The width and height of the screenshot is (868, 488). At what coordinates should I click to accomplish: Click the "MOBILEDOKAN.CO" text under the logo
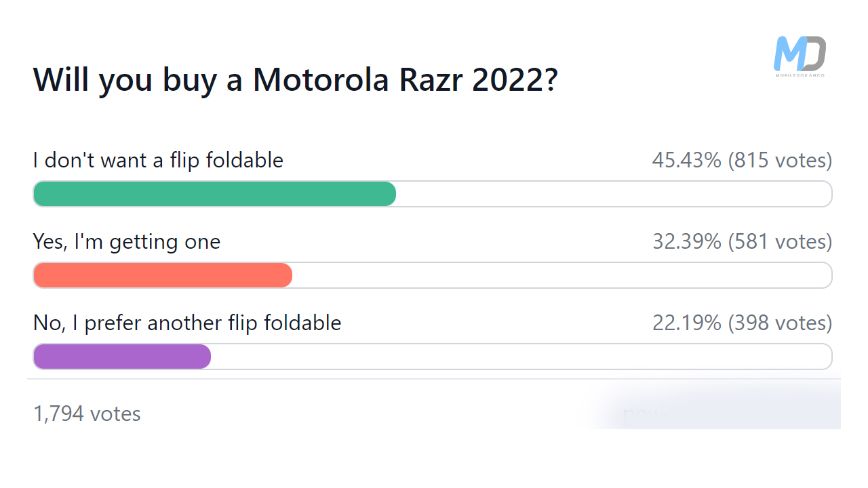[800, 74]
